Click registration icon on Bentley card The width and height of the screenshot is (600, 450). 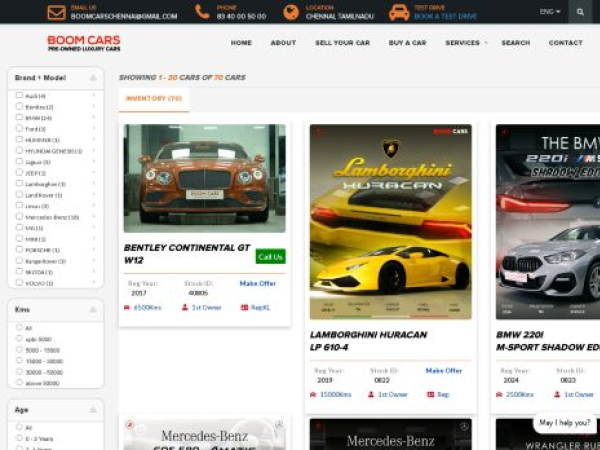(x=244, y=307)
